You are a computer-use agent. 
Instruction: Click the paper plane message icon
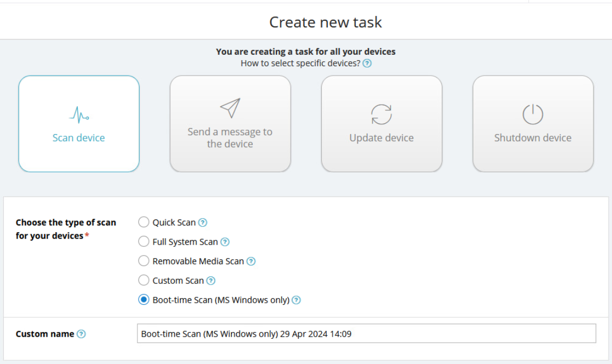pos(230,108)
